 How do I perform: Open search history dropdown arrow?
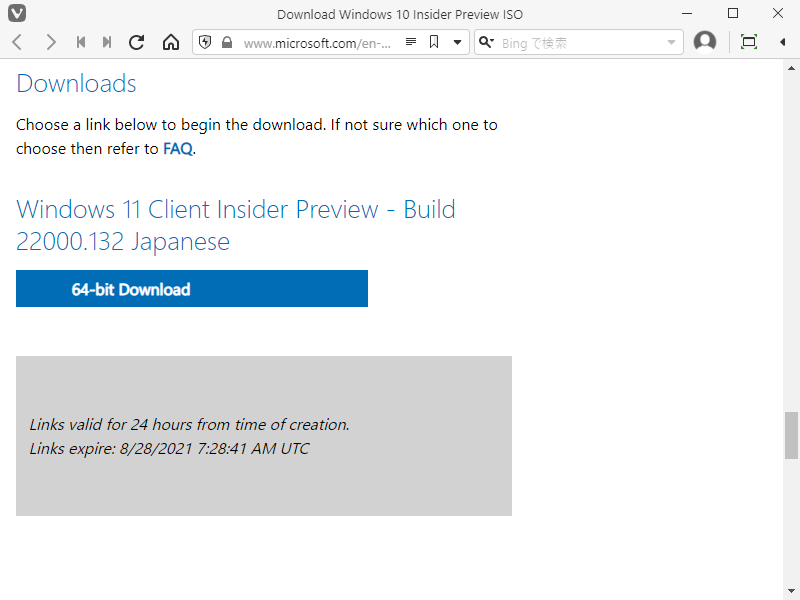click(x=671, y=43)
